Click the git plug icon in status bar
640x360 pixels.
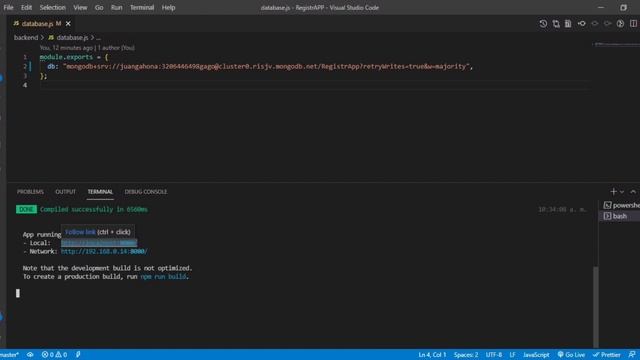(78, 355)
